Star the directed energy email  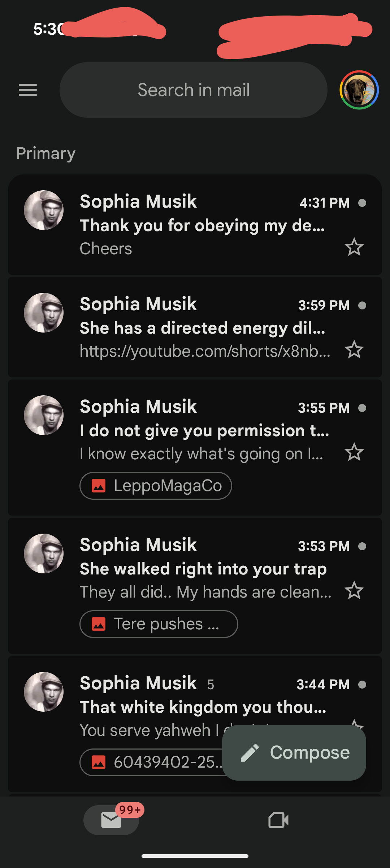tap(354, 350)
